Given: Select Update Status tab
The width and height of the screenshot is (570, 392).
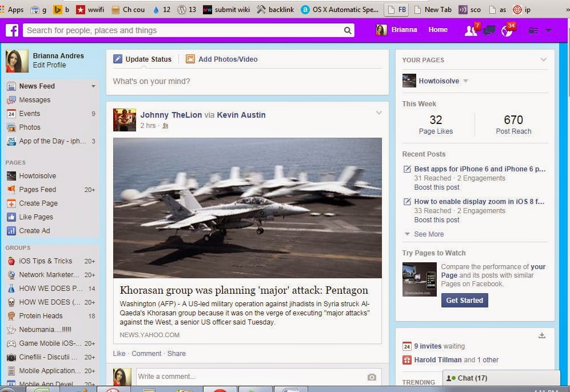Looking at the screenshot, I should pos(142,59).
